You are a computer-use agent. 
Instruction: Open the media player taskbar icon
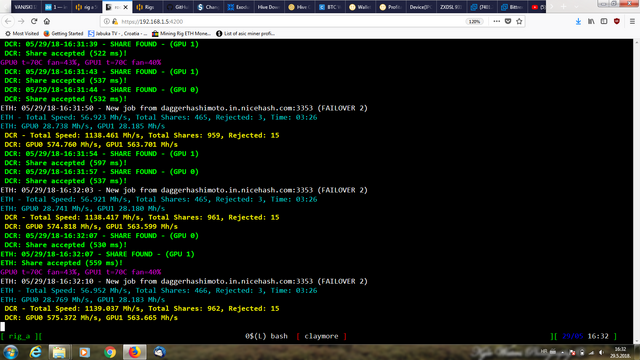84,352
